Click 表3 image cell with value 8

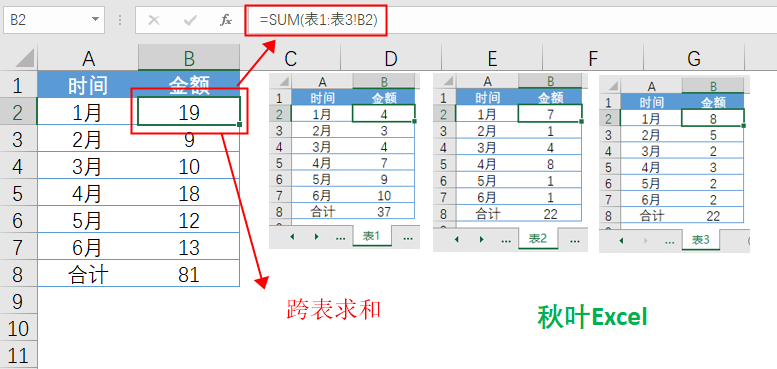[x=713, y=119]
